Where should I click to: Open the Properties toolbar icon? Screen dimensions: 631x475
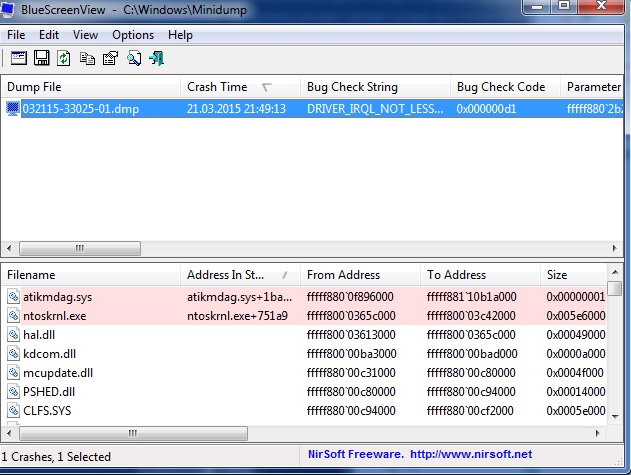(111, 58)
